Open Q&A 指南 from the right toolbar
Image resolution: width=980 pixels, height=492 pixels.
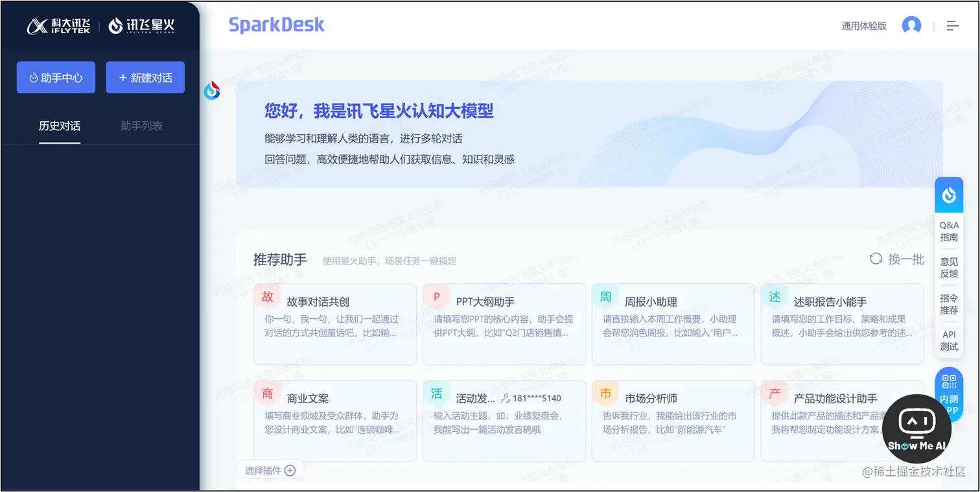(x=949, y=231)
